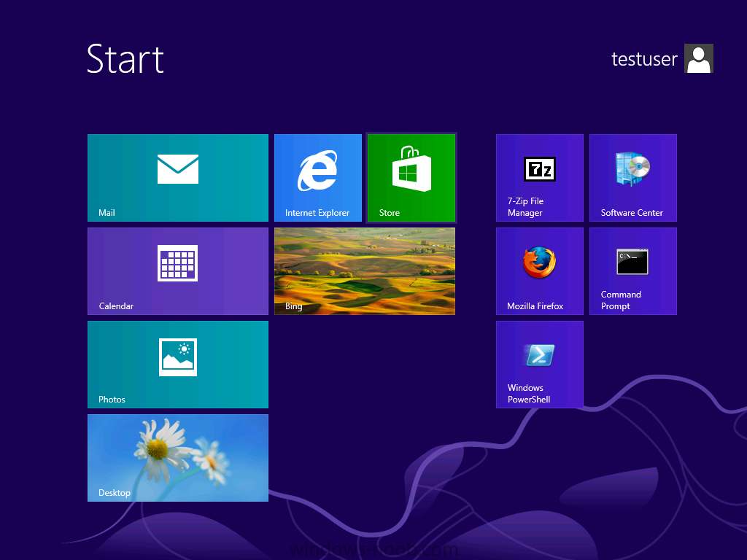Open the Bing landscape tile
Image resolution: width=747 pixels, height=560 pixels.
(365, 271)
